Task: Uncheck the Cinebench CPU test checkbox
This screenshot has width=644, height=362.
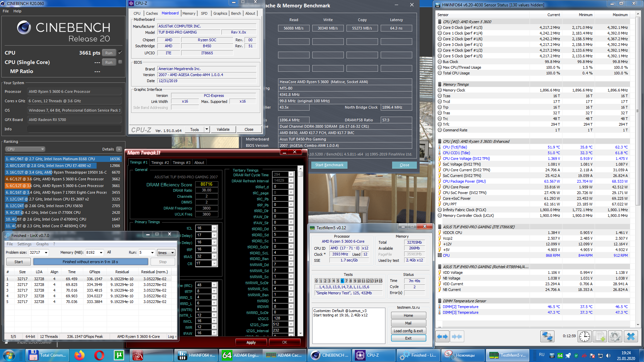Action: click(120, 53)
